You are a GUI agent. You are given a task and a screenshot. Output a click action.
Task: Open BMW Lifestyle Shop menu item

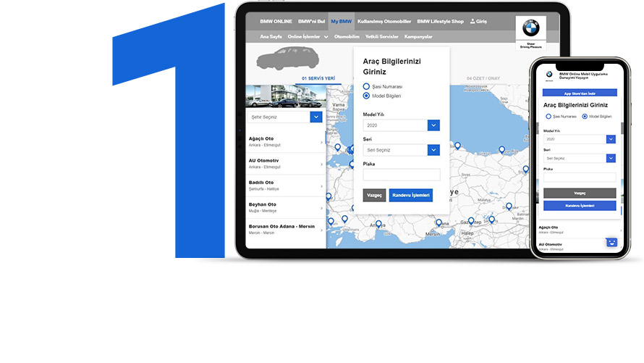pos(440,22)
